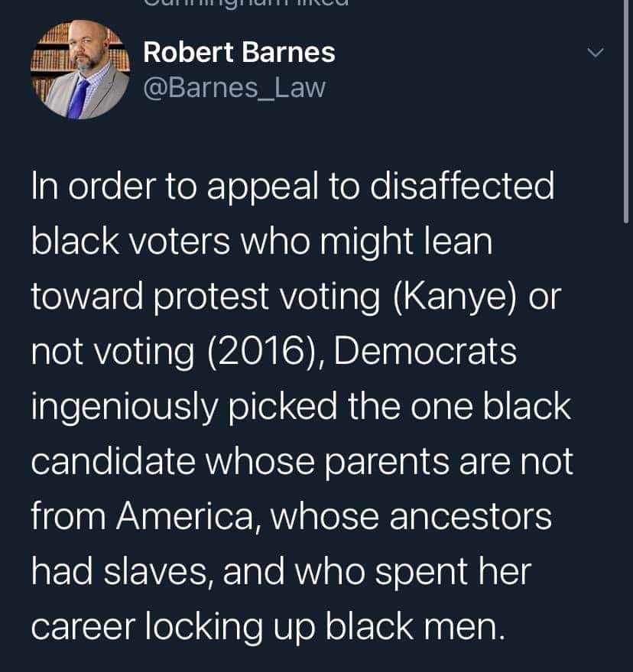
Task: Click the partially hidden 'liked' header
Action: tap(246, 3)
